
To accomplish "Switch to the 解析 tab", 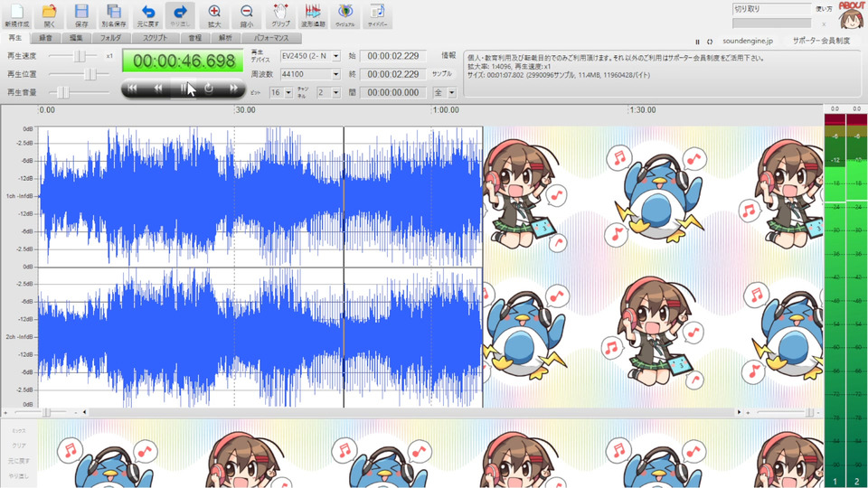I will click(225, 38).
